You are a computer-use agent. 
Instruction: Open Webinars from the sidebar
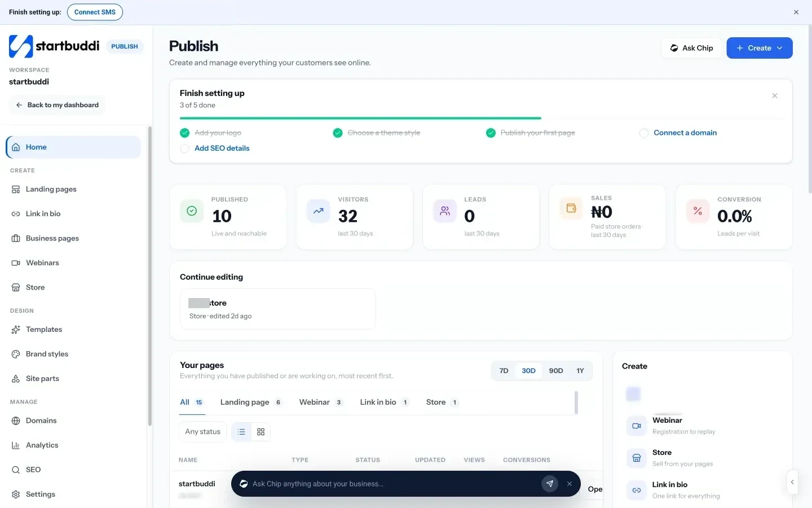coord(73,263)
